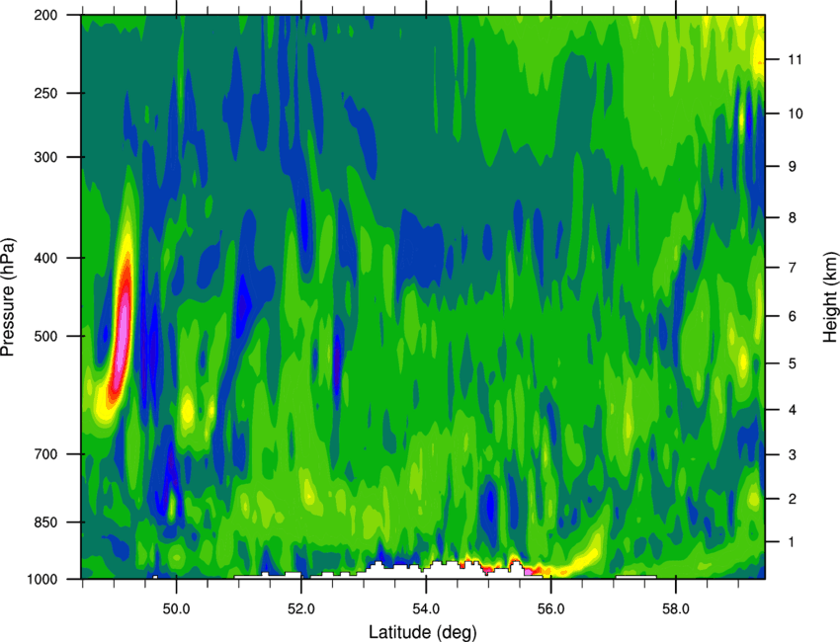Screen dimensions: 840x642
Task: Click the 850 pressure tick label
Action: coord(46,522)
